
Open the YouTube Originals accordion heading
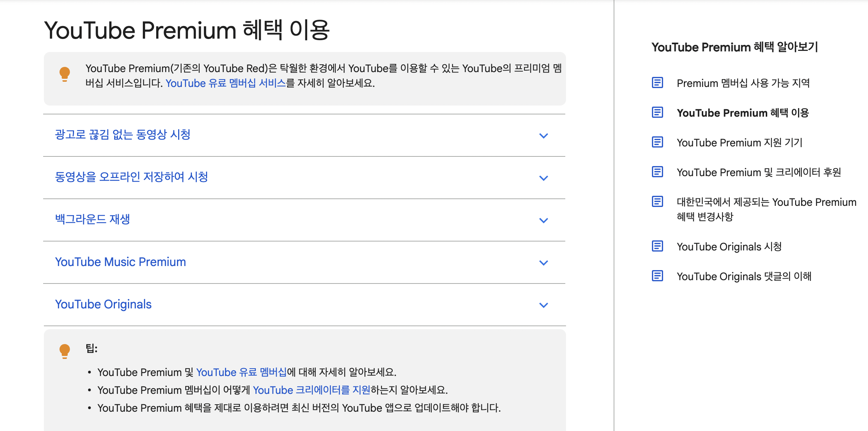click(x=103, y=304)
